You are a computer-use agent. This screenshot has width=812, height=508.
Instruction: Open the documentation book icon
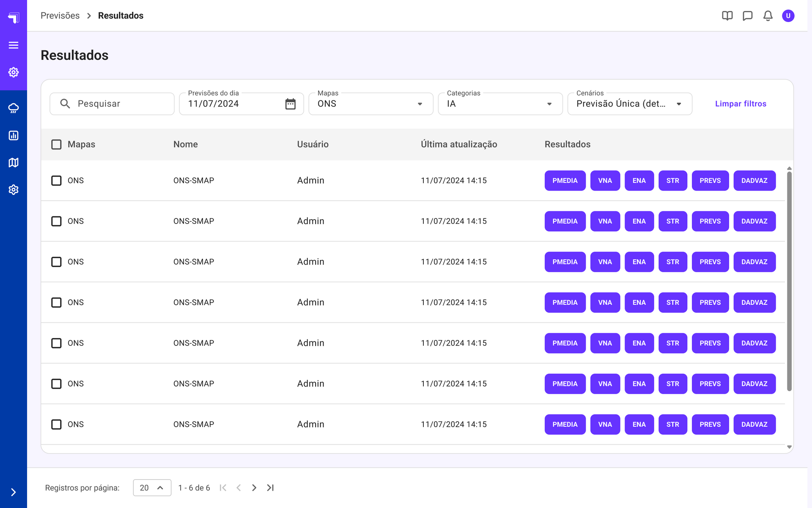[x=727, y=16]
